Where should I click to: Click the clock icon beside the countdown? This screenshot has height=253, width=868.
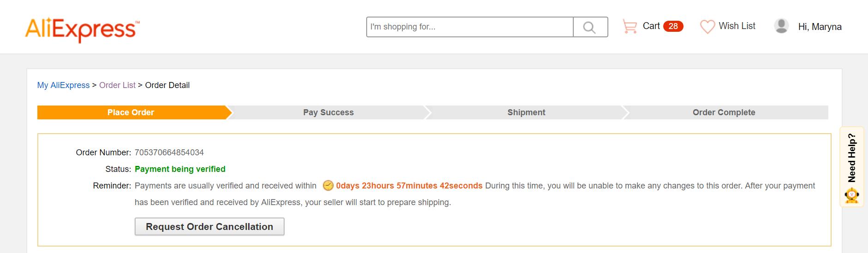(328, 186)
